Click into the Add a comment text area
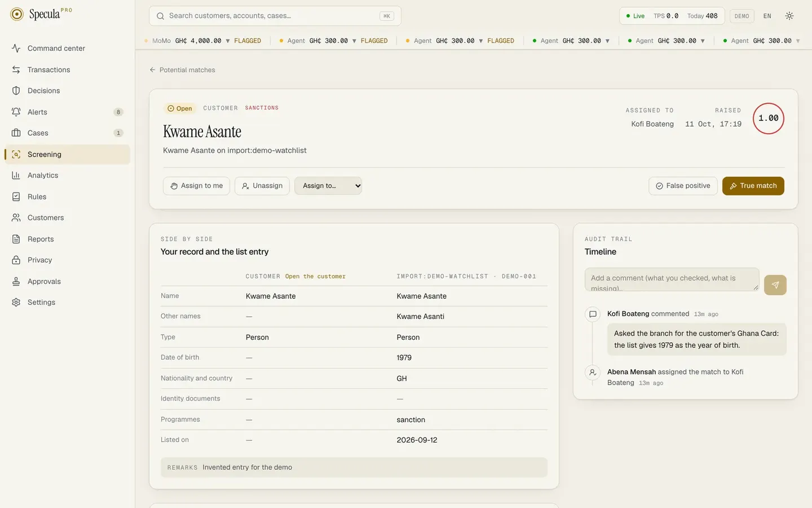 coord(672,279)
